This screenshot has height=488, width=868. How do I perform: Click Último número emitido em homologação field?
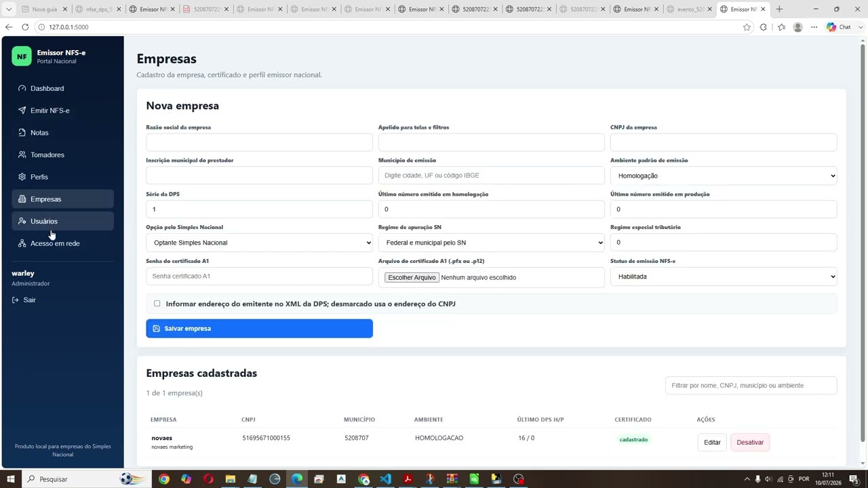(x=492, y=209)
